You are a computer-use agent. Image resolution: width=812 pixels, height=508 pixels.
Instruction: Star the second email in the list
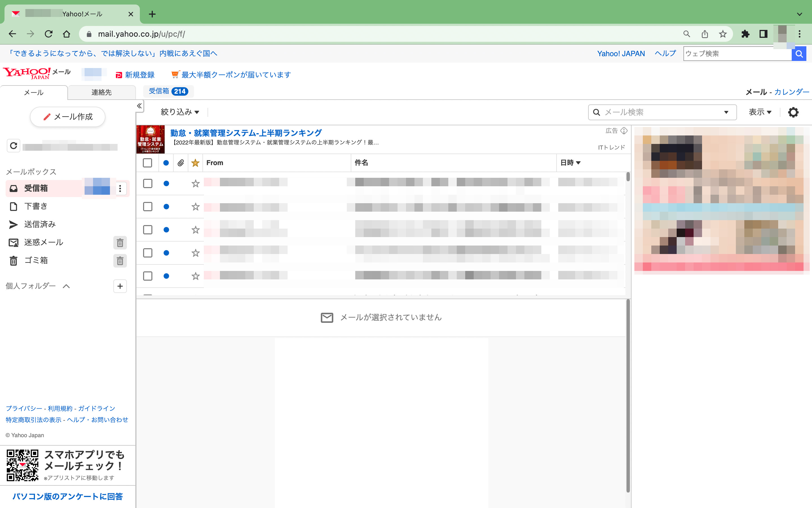[x=195, y=207]
